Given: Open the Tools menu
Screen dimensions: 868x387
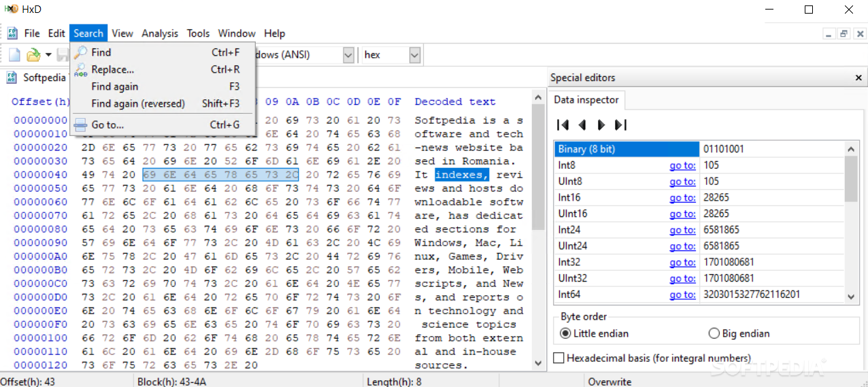Looking at the screenshot, I should [x=199, y=33].
